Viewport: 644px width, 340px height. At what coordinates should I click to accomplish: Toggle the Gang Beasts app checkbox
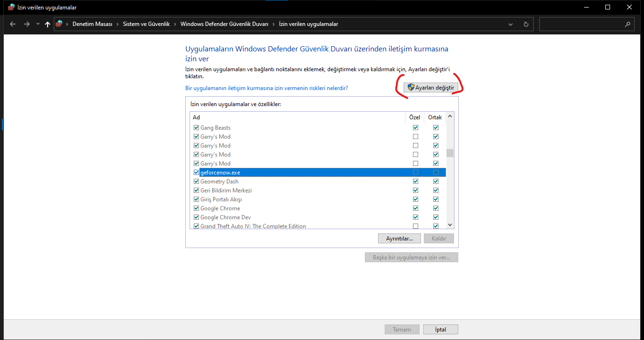[x=197, y=128]
